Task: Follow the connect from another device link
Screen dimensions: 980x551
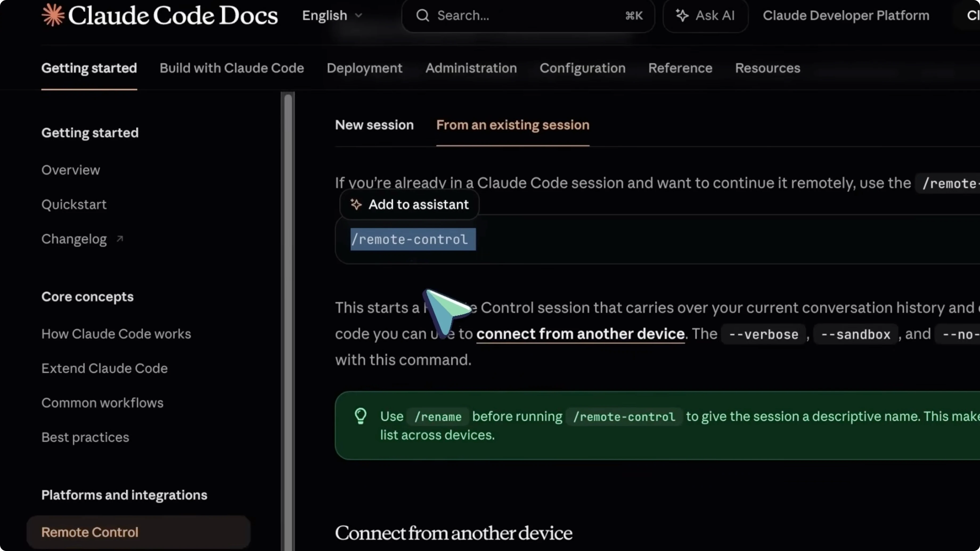Action: click(580, 334)
